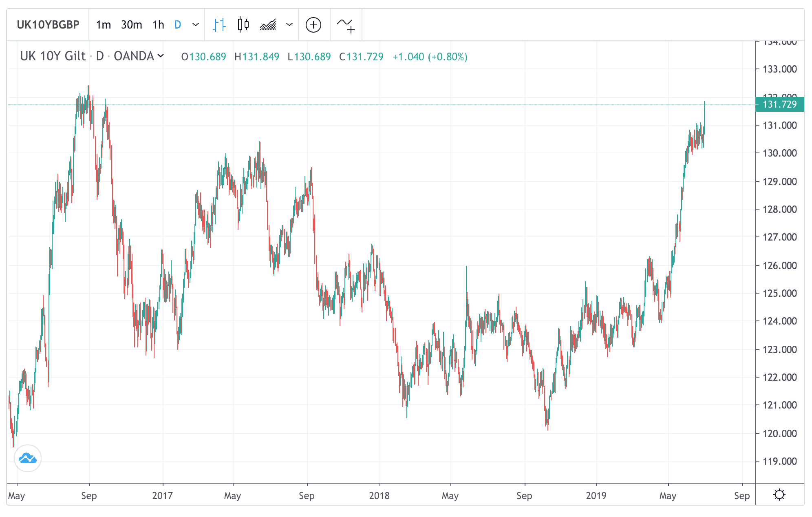
Task: Click the UK 10Y Gilt title text
Action: coord(53,56)
